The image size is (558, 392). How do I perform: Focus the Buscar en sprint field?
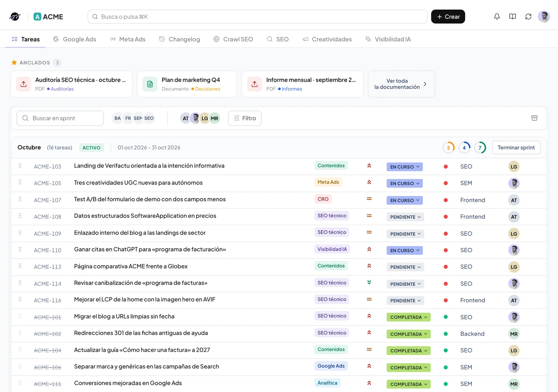pos(60,118)
